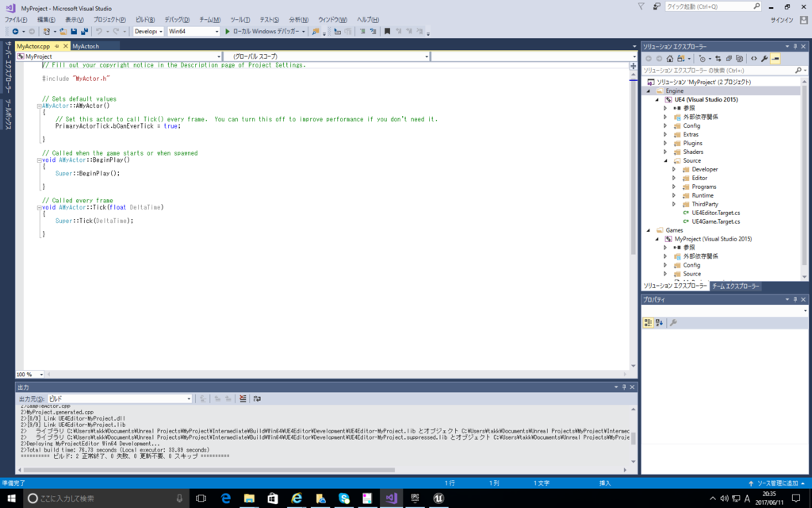812x508 pixels.
Task: Click the feedback icon near Quick Launch
Action: coord(657,6)
